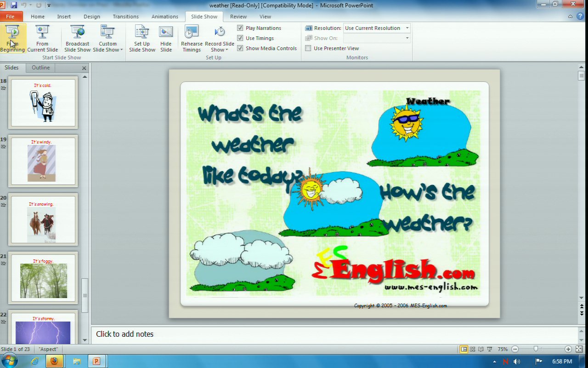The image size is (588, 368).
Task: Open Broadcast Slide Show
Action: tap(77, 38)
